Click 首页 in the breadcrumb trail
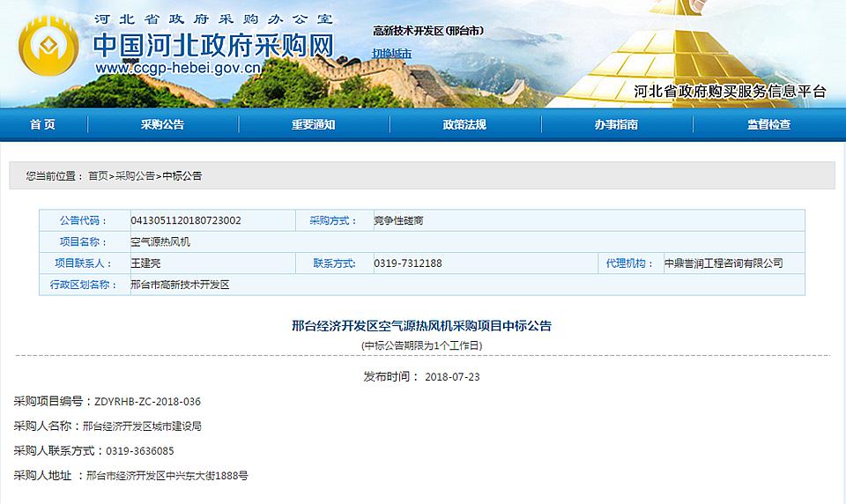 98,176
